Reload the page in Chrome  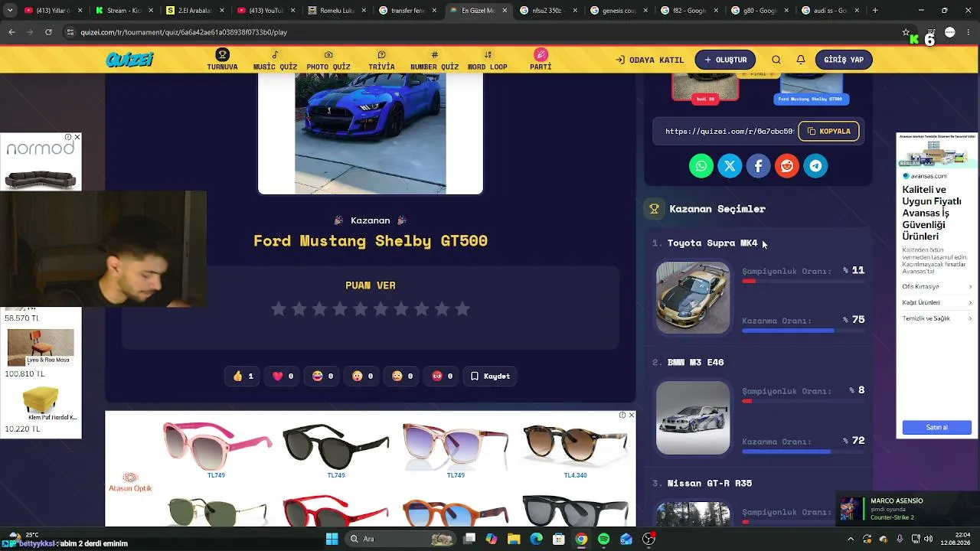48,32
